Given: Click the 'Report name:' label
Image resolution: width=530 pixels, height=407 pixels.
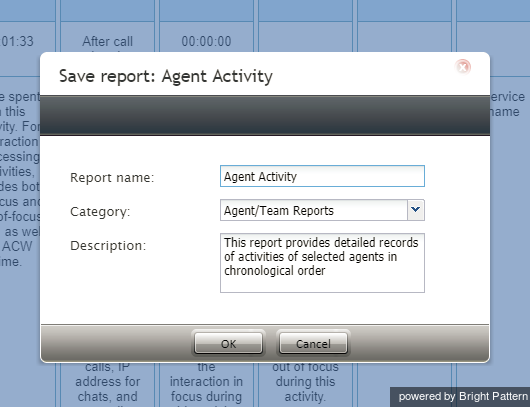Looking at the screenshot, I should pos(112,177).
